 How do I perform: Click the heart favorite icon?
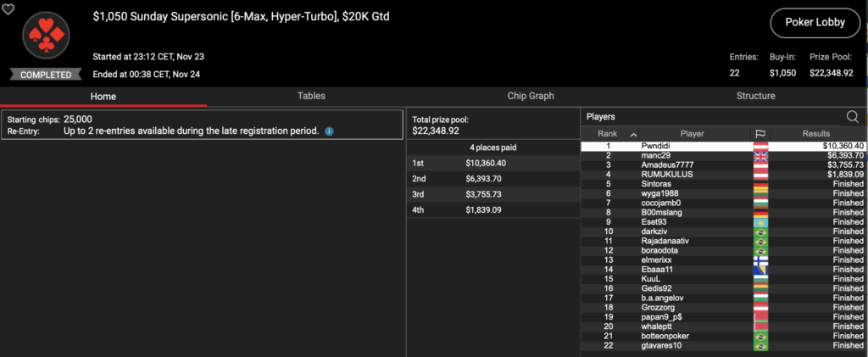(x=8, y=9)
